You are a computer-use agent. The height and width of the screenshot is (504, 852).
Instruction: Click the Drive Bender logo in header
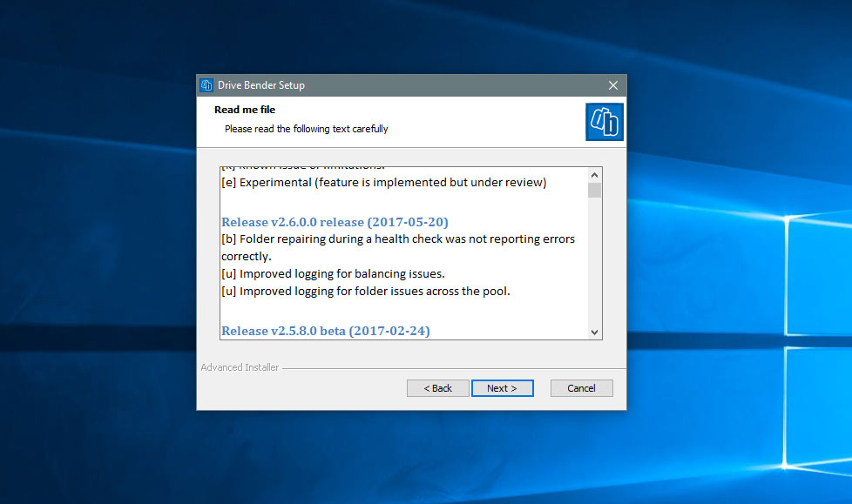[x=605, y=122]
